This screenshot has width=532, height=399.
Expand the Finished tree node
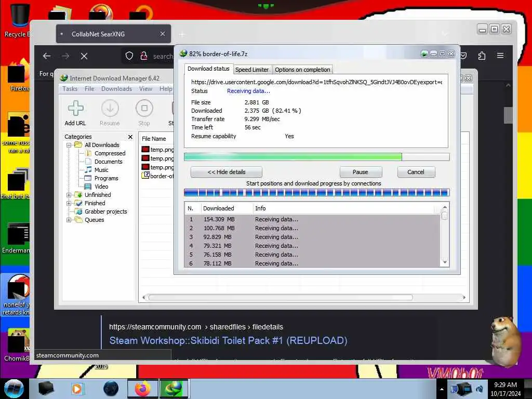coord(69,203)
